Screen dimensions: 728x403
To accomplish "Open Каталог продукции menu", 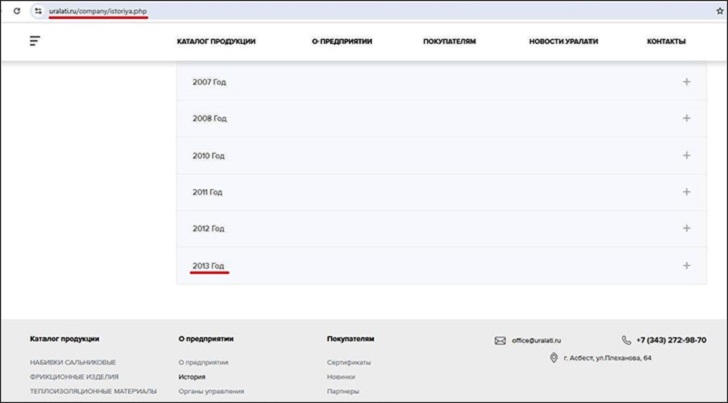I will pyautogui.click(x=216, y=41).
